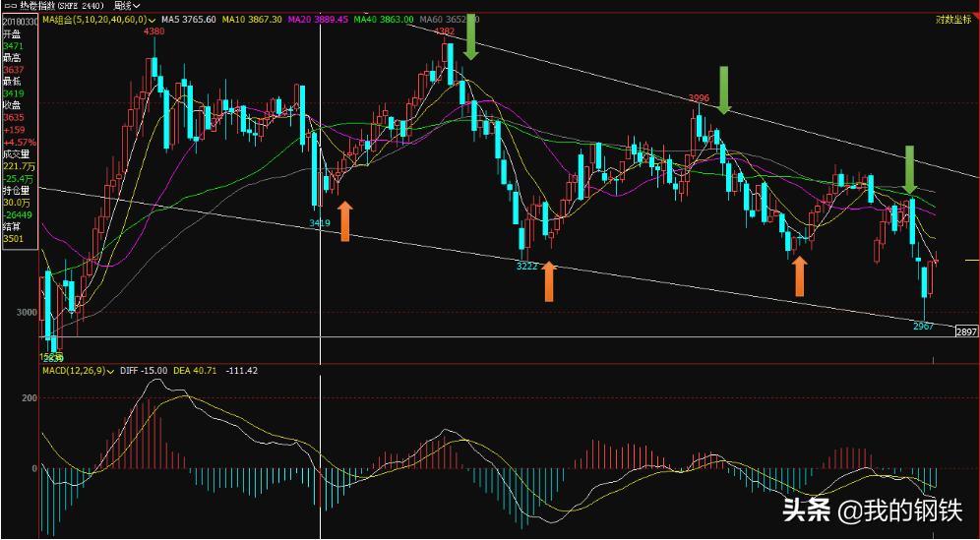Toggle the 对数坐标 log scale option
This screenshot has height=540, width=980.
(954, 20)
